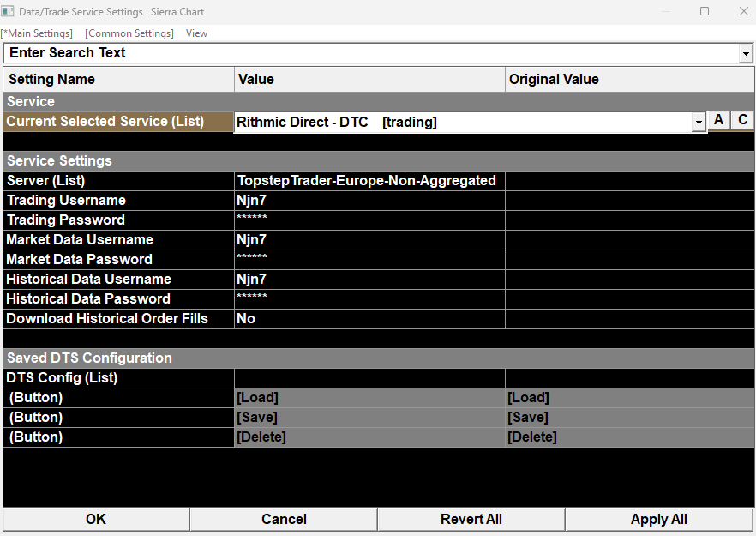Select the Historical Data Username label

[118, 280]
